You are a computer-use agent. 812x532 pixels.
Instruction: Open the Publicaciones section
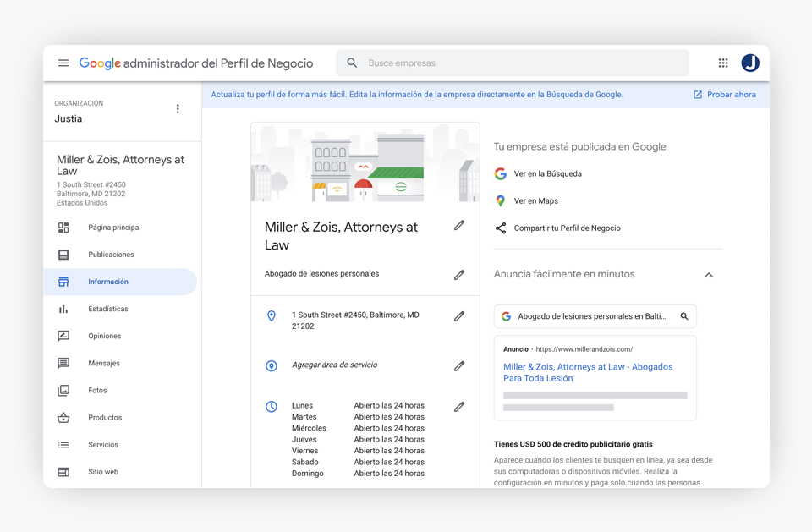click(111, 255)
